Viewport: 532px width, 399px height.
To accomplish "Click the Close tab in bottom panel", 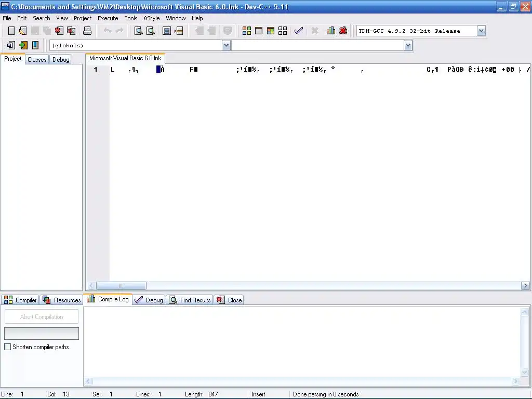I will point(229,300).
